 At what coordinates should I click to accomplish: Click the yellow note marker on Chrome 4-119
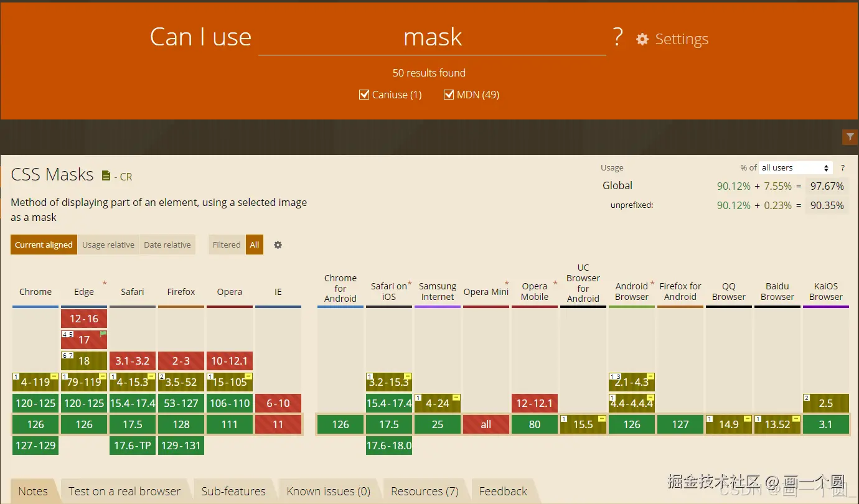[x=54, y=376]
